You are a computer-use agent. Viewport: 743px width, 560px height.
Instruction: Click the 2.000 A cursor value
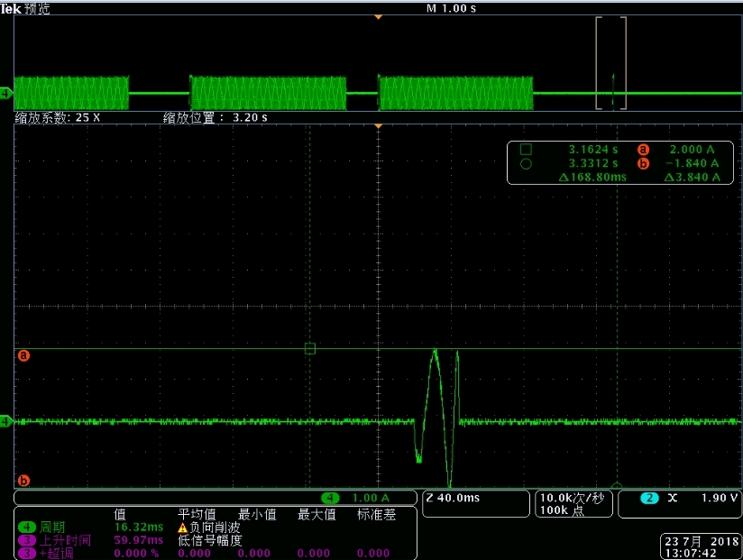click(x=692, y=150)
